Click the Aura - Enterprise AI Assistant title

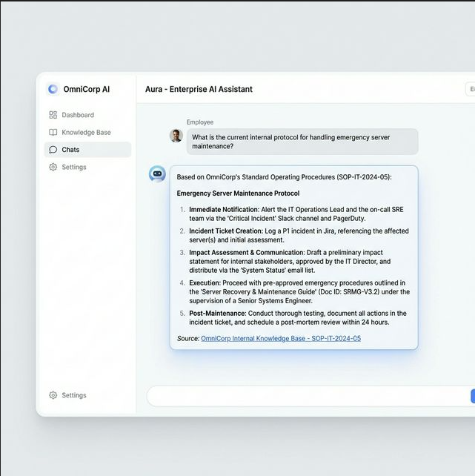[199, 89]
